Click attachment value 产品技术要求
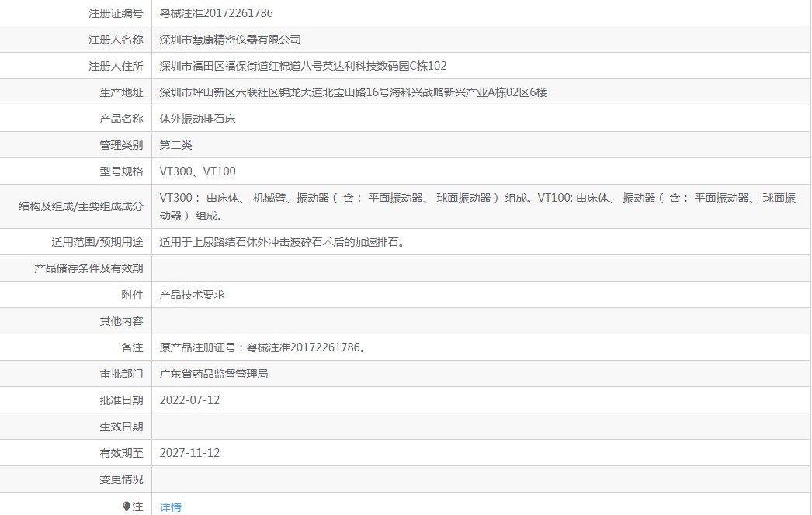The image size is (812, 515). (x=192, y=295)
